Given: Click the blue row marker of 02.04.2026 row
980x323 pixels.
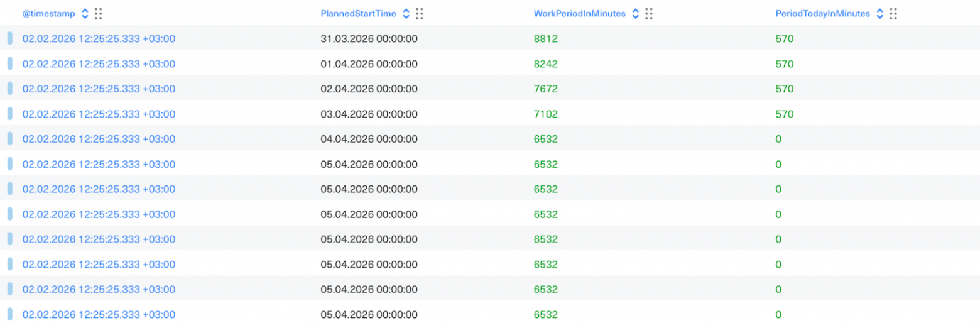Looking at the screenshot, I should click(x=10, y=89).
